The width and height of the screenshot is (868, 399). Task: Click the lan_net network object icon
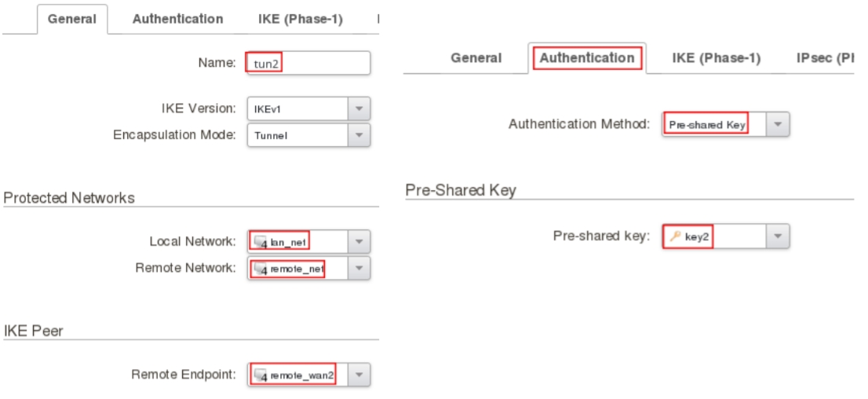point(261,241)
